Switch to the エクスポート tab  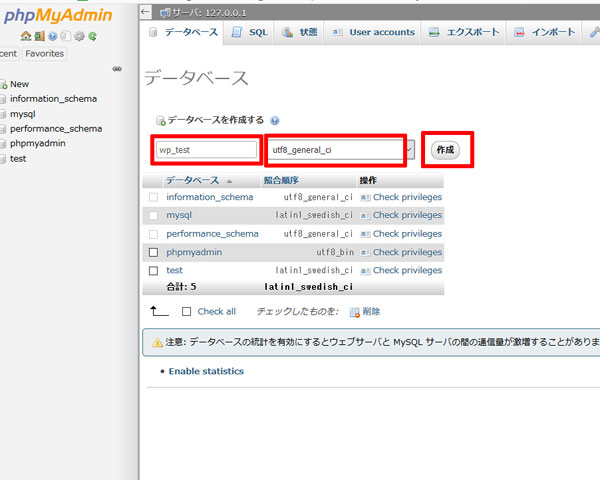point(464,33)
